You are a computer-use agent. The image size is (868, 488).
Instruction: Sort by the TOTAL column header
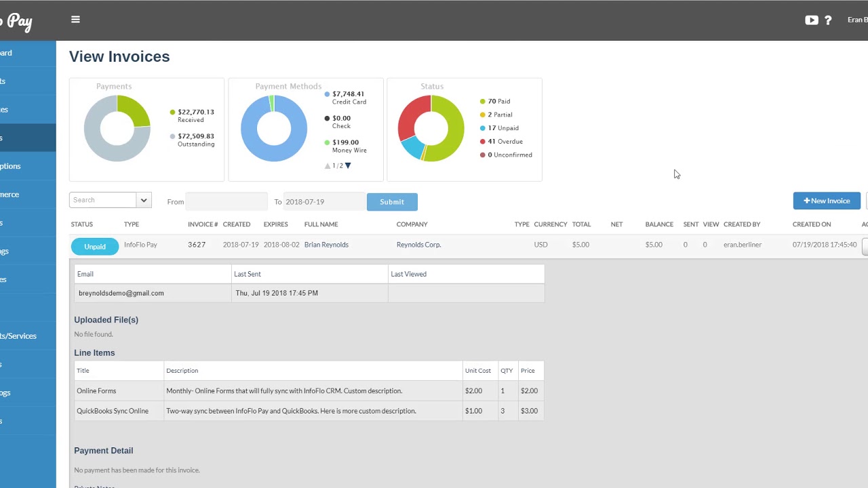coord(581,224)
